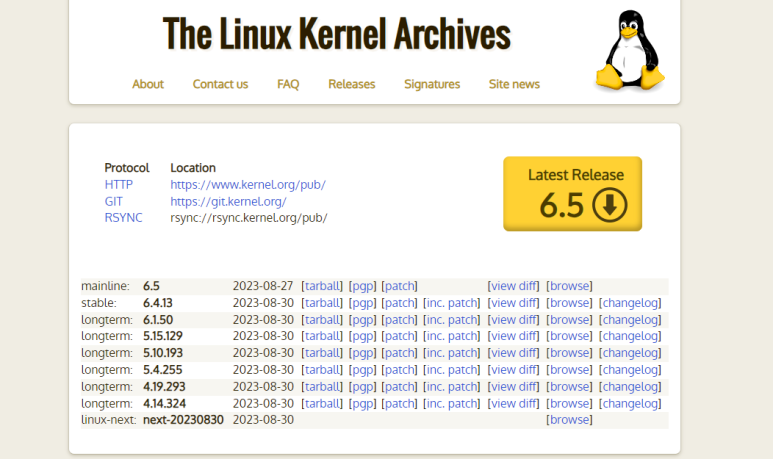Click the linux-next: row label
This screenshot has width=773, height=459.
point(109,420)
